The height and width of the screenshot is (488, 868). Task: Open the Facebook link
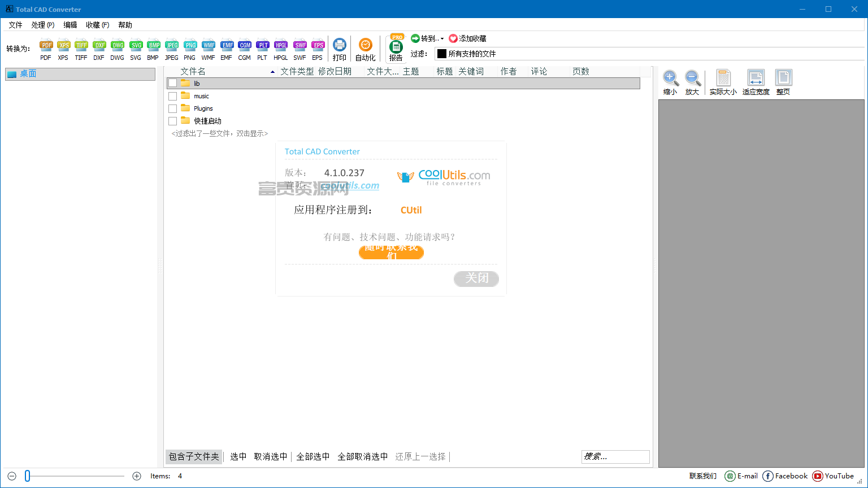(x=785, y=476)
